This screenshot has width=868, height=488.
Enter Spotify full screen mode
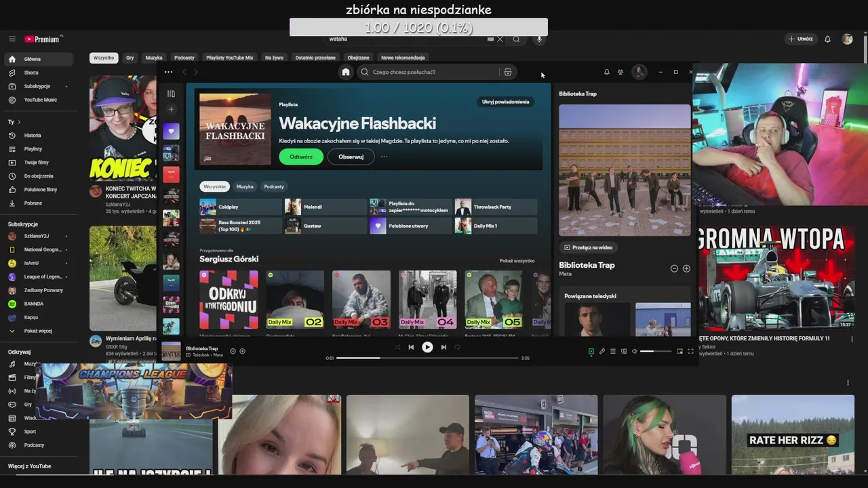point(690,351)
